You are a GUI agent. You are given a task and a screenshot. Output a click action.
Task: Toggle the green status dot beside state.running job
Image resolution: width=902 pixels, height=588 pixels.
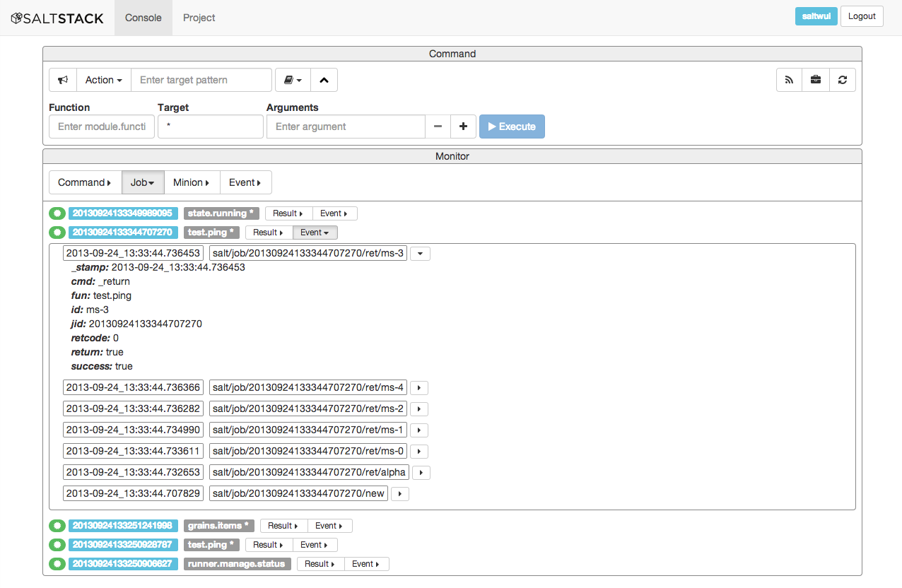coord(57,212)
